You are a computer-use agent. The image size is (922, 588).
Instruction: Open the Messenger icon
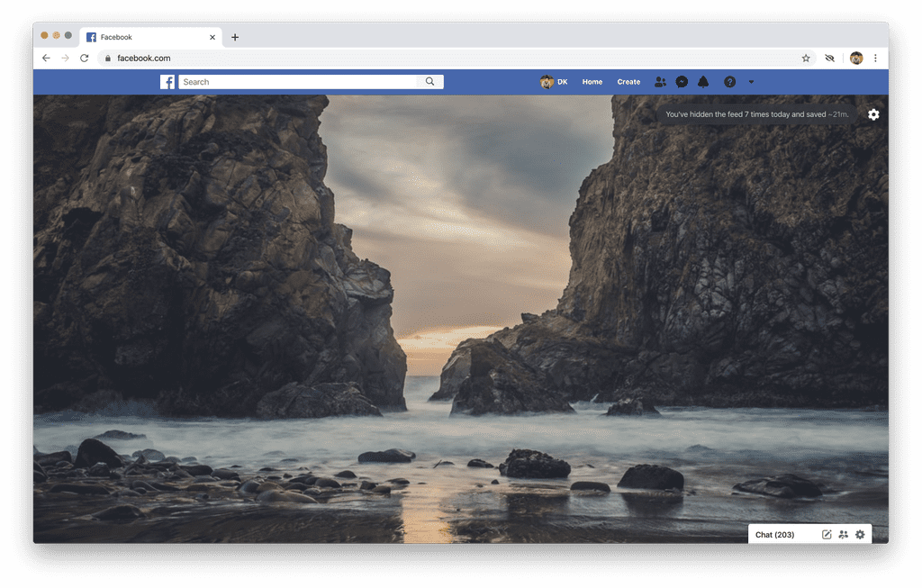682,82
